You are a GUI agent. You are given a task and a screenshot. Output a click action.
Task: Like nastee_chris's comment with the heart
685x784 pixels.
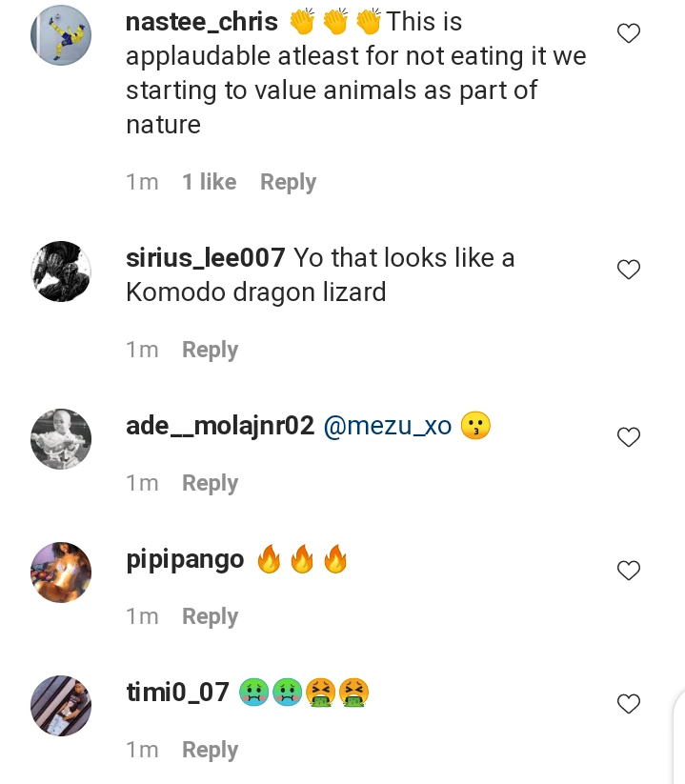pyautogui.click(x=628, y=35)
